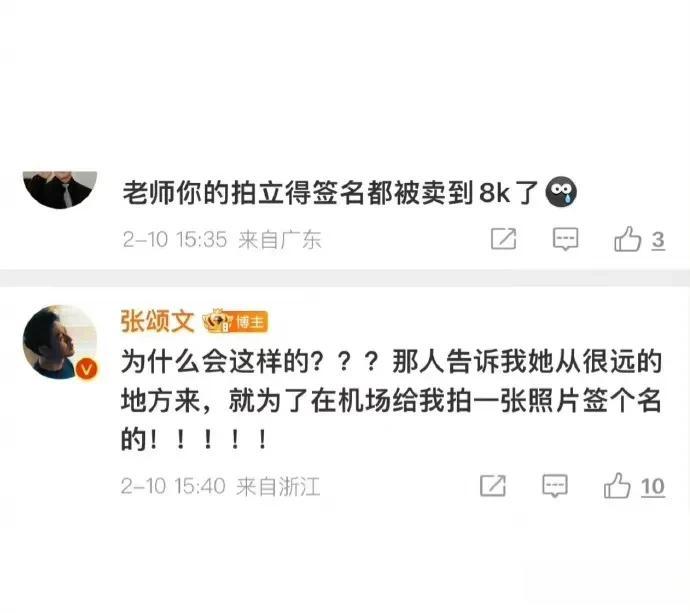The image size is (690, 613).
Task: Open first commenter's profile avatar
Action: [x=60, y=189]
